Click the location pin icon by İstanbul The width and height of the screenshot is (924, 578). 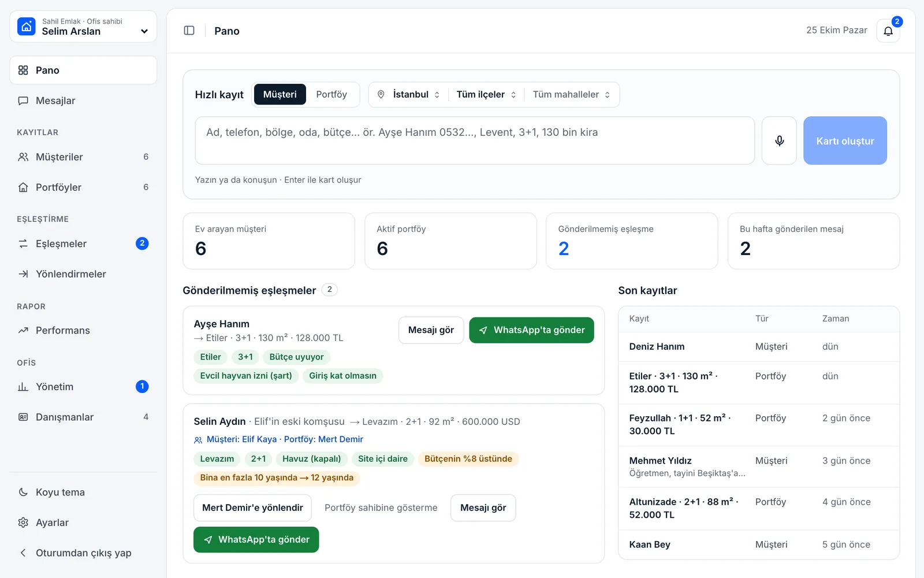(x=381, y=94)
